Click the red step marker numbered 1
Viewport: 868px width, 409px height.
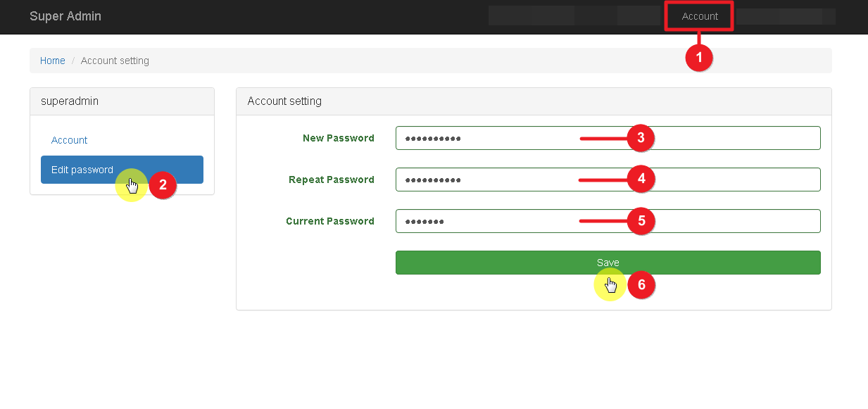699,58
